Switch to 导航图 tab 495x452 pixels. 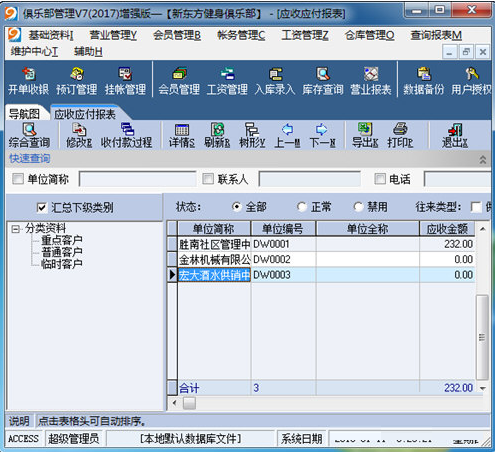[24, 114]
